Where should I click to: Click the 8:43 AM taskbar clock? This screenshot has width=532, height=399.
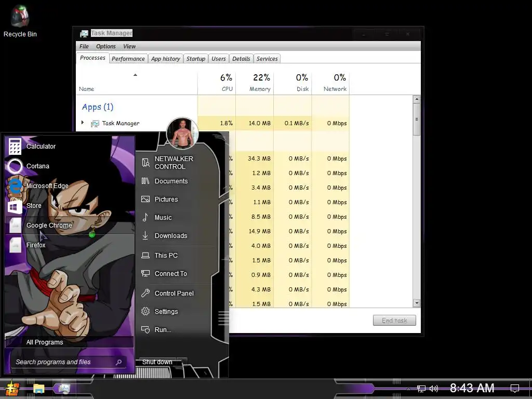click(x=472, y=388)
